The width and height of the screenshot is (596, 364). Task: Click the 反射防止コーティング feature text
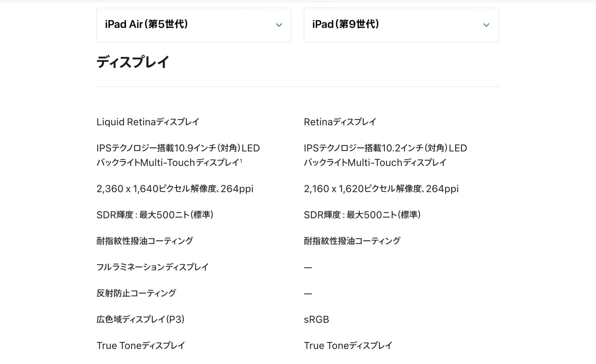click(x=136, y=293)
